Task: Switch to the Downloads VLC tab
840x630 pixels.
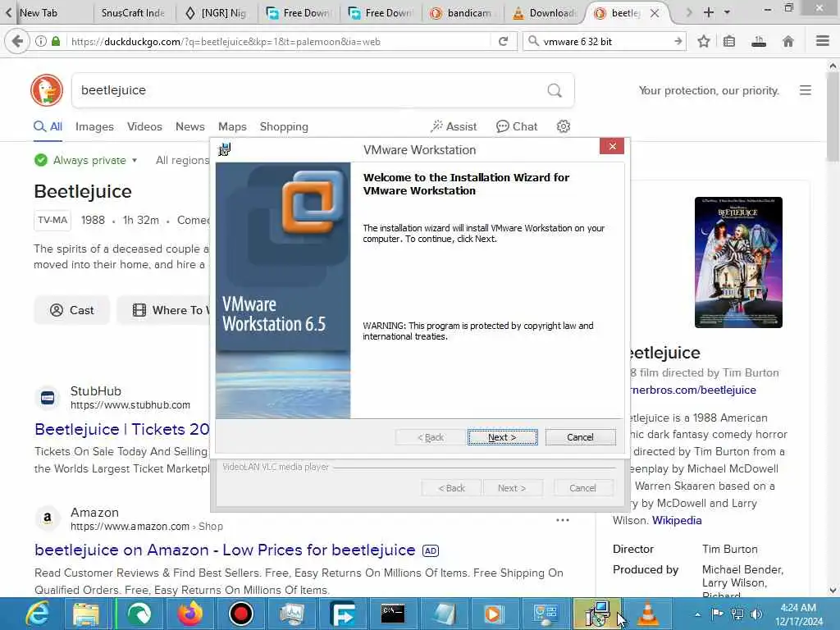Action: point(545,13)
